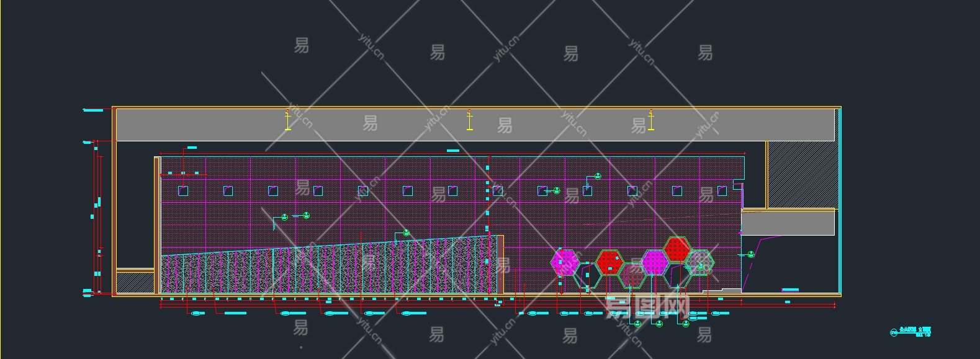Viewport: 980px width, 359px height.
Task: Select the gray hatched hexagon panel
Action: click(x=700, y=262)
